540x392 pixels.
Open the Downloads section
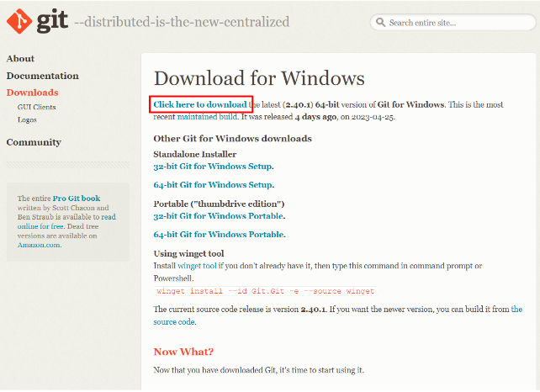pyautogui.click(x=32, y=93)
